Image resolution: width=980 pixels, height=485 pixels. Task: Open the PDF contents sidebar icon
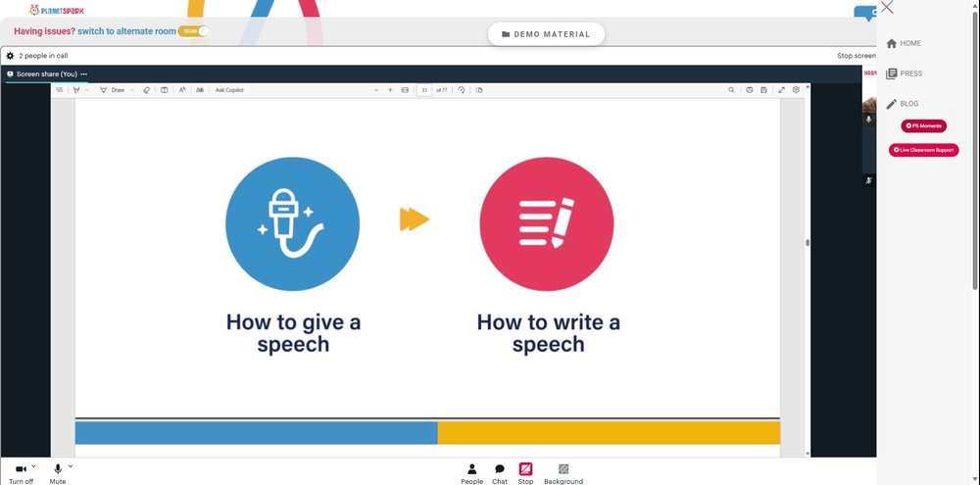click(60, 90)
